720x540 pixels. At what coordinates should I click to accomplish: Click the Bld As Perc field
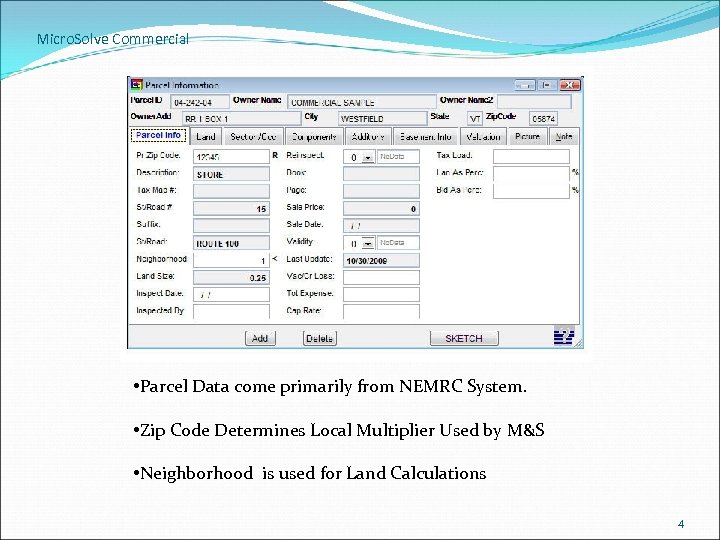[531, 191]
